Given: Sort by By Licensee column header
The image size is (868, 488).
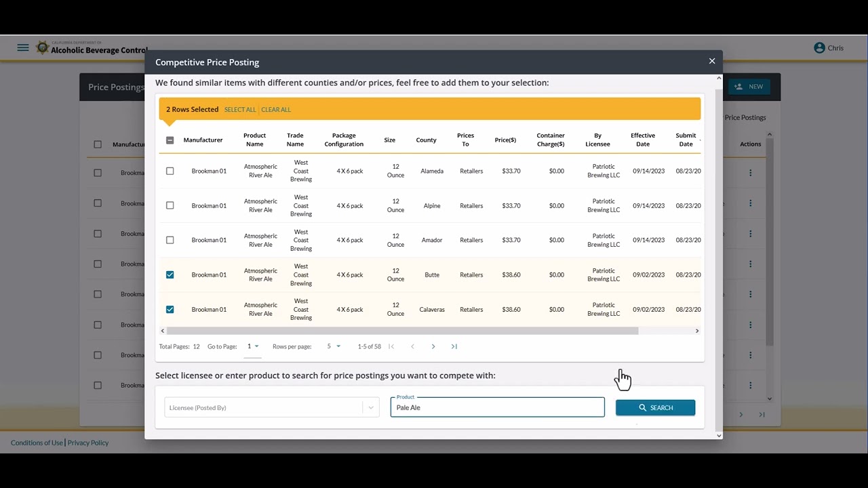Looking at the screenshot, I should 597,140.
